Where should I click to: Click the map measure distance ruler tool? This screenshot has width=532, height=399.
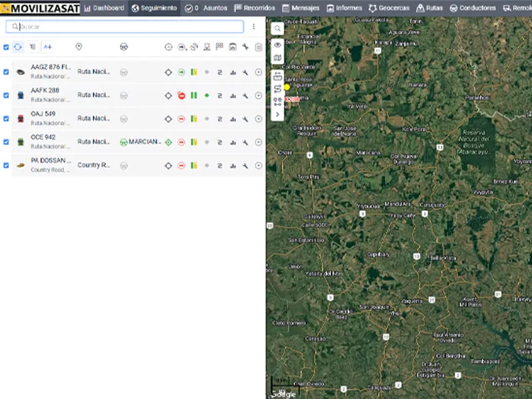coord(277,76)
